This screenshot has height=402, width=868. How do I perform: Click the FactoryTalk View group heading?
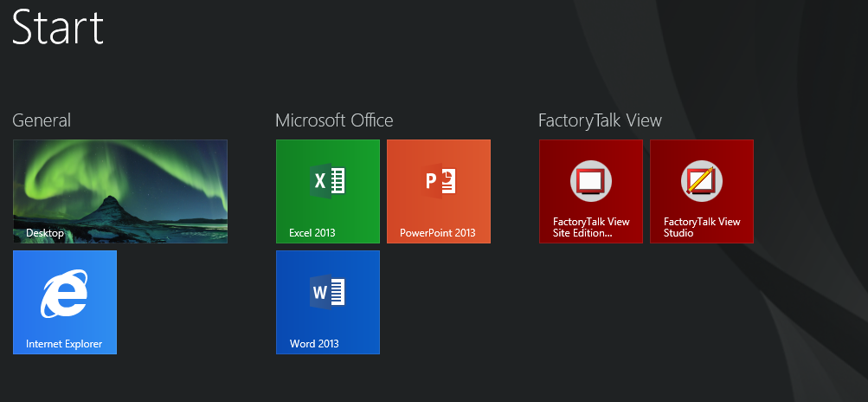click(x=600, y=120)
